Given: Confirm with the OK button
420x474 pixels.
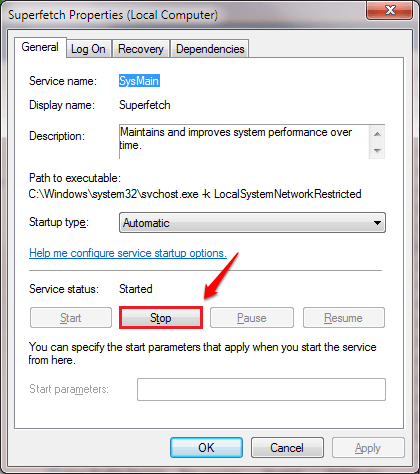Looking at the screenshot, I should coord(206,448).
